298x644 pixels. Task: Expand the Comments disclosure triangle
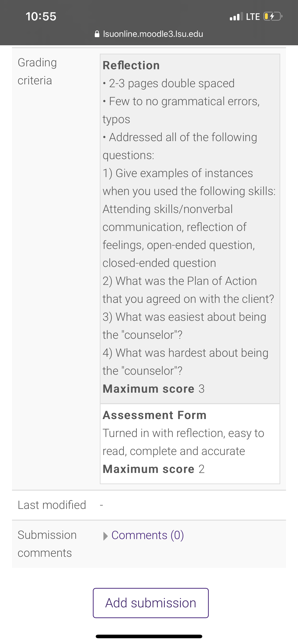pos(105,536)
